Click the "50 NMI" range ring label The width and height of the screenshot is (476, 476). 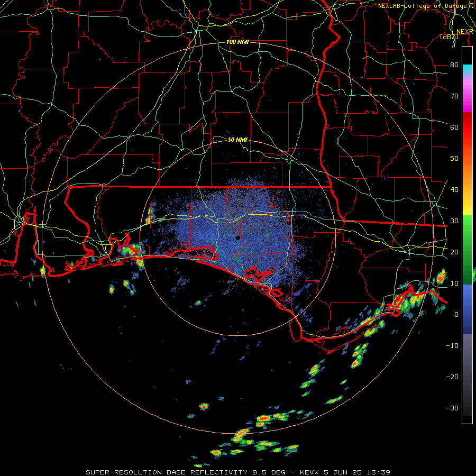click(237, 140)
